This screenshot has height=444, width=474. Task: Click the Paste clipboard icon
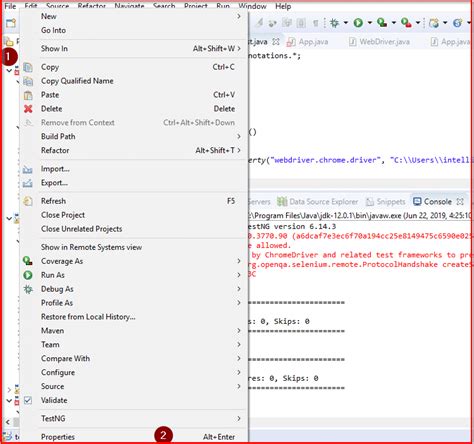coord(28,95)
